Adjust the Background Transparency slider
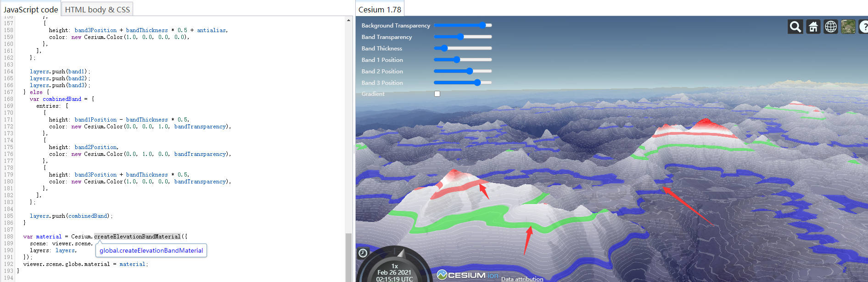 coord(463,25)
